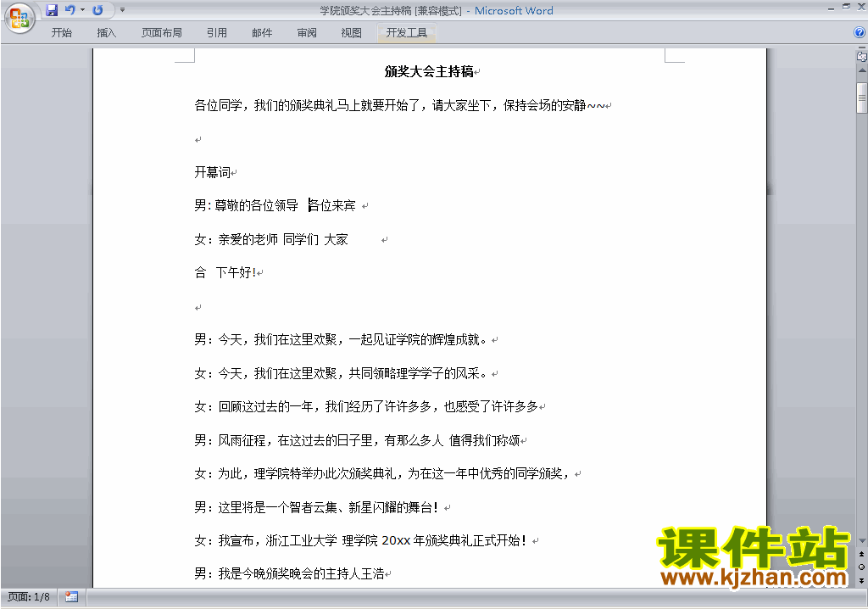Screen dimensions: 868x609
Task: Click the first line starting 各位同学,我们的颁奖典礼
Action: pos(400,105)
